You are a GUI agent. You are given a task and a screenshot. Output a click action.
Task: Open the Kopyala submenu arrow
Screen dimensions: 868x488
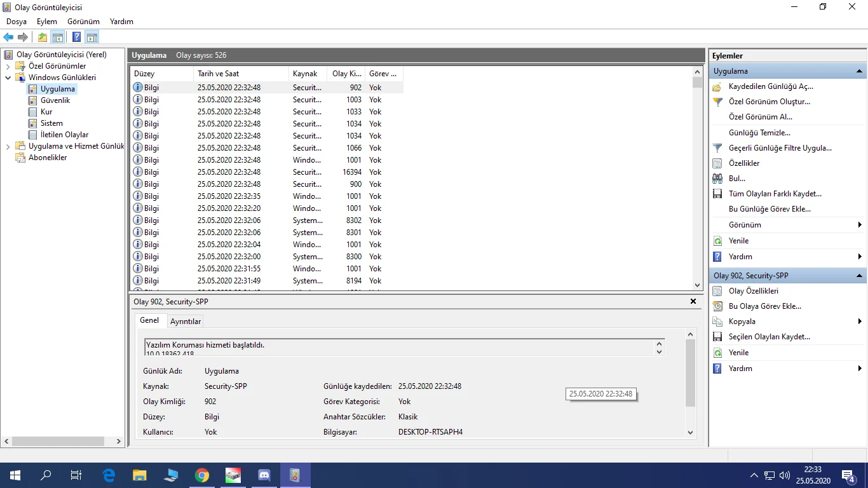860,322
